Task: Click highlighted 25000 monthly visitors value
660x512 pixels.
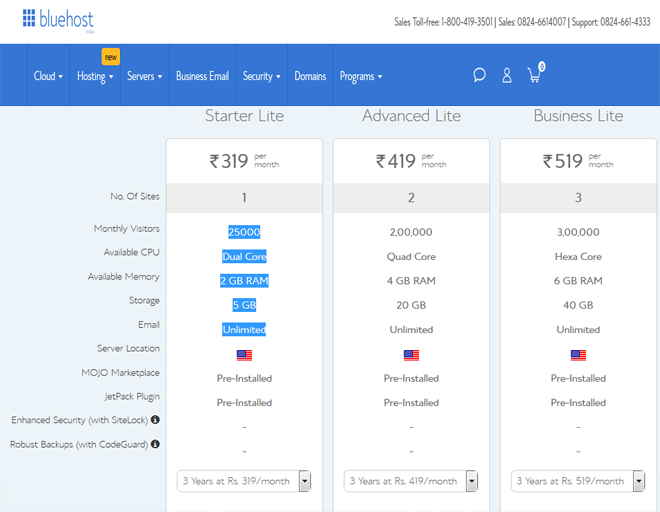Action: [x=244, y=232]
